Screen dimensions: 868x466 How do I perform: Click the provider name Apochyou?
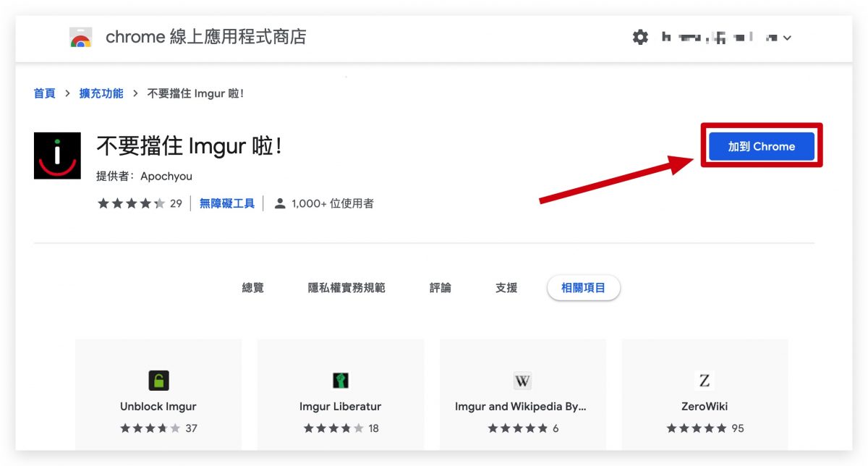[166, 176]
